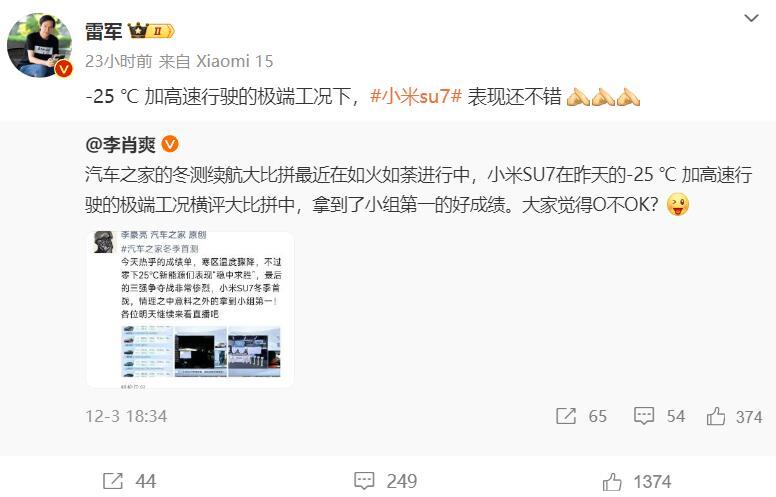Open 雷军's profile avatar

pyautogui.click(x=40, y=45)
